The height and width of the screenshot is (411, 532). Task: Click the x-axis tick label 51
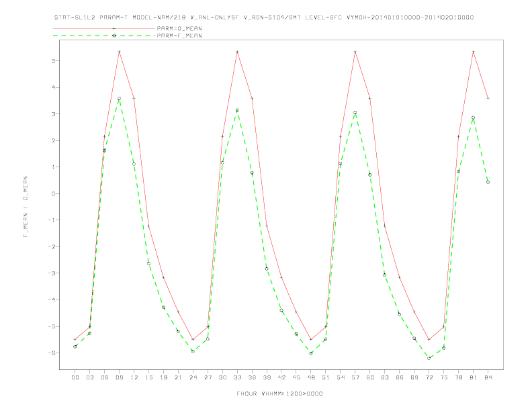326,377
